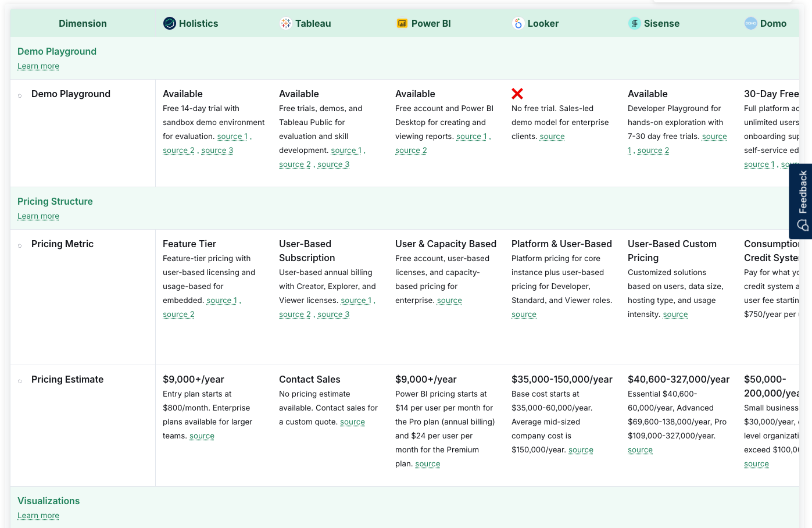This screenshot has height=528, width=812.
Task: Open source 2 link in Holistics Pricing Metric
Action: point(179,315)
